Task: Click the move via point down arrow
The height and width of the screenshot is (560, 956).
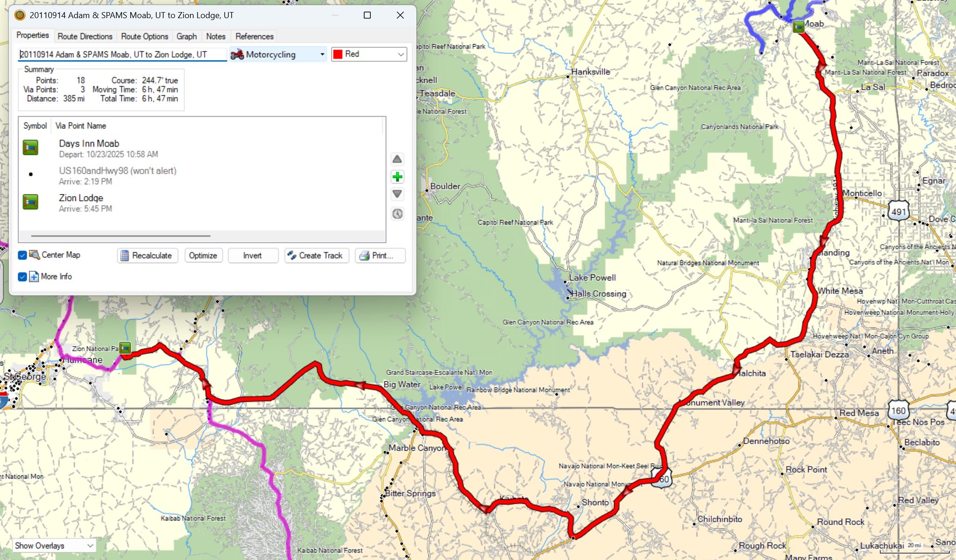Action: click(x=397, y=194)
